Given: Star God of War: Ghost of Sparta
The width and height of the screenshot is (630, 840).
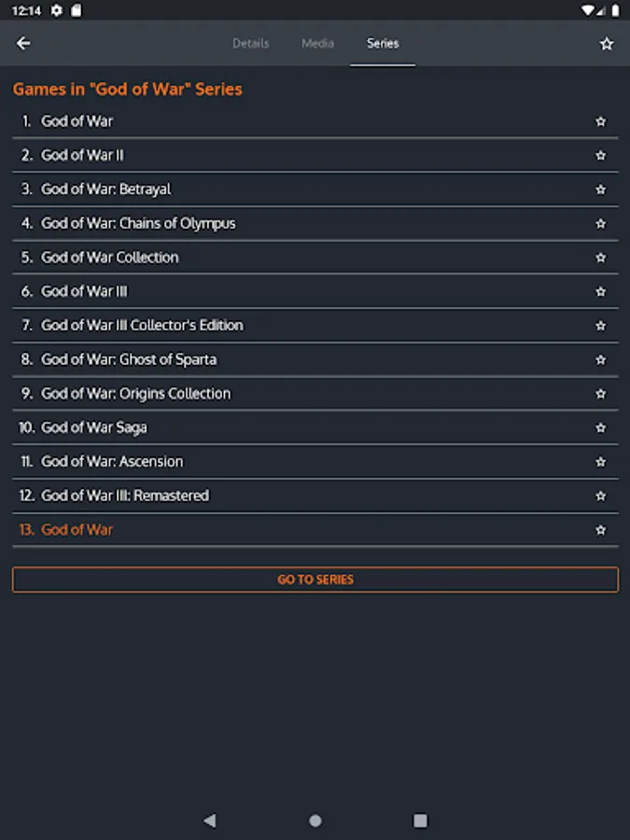Looking at the screenshot, I should click(600, 360).
